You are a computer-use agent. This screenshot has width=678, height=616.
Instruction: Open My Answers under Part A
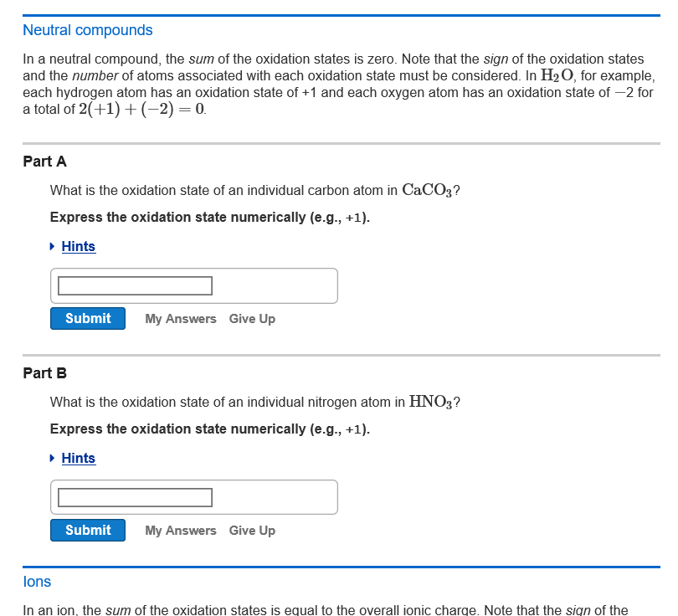[180, 319]
